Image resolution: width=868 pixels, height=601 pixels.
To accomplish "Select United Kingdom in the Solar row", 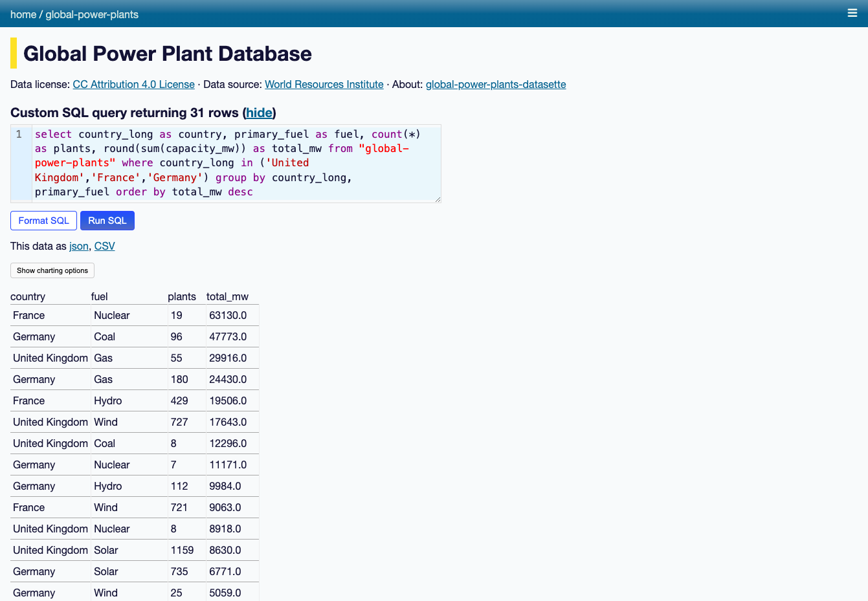I will tap(50, 550).
